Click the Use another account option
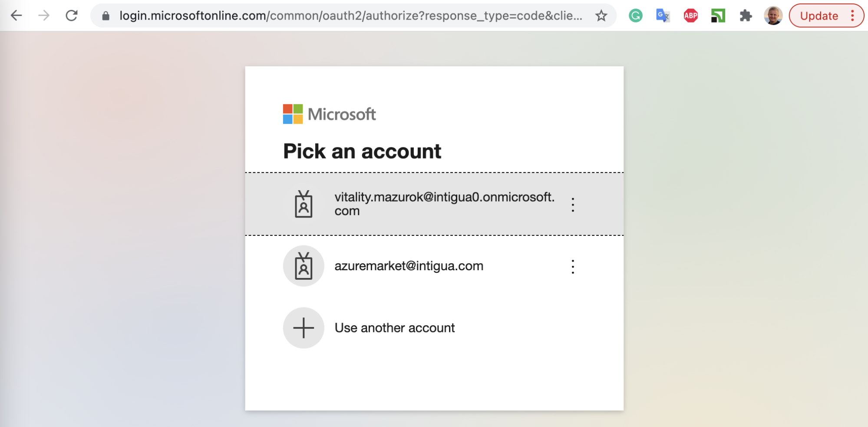Viewport: 868px width, 427px height. [394, 328]
